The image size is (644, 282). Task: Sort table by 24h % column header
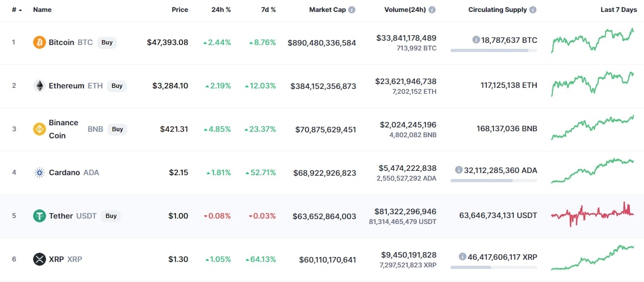tap(222, 10)
